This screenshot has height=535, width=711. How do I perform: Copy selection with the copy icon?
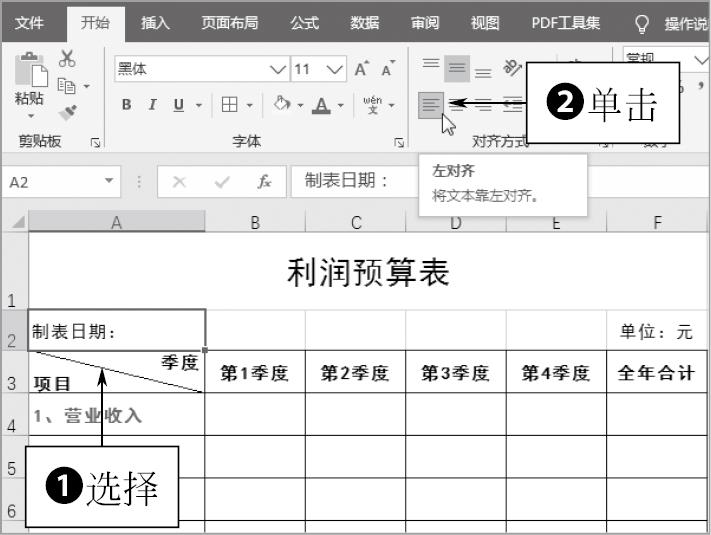coord(66,86)
